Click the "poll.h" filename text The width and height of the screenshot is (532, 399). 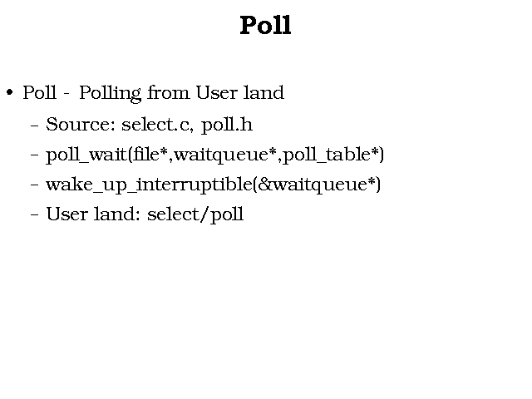(226, 125)
